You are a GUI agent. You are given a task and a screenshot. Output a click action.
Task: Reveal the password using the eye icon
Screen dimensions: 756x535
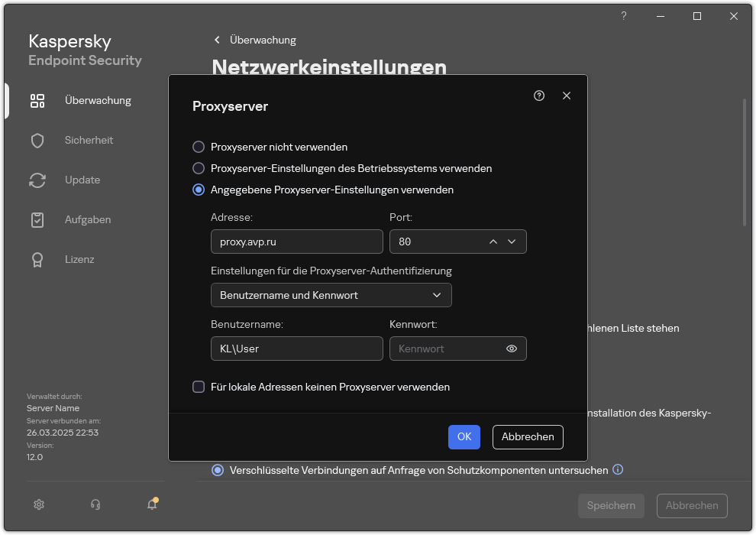click(x=512, y=348)
